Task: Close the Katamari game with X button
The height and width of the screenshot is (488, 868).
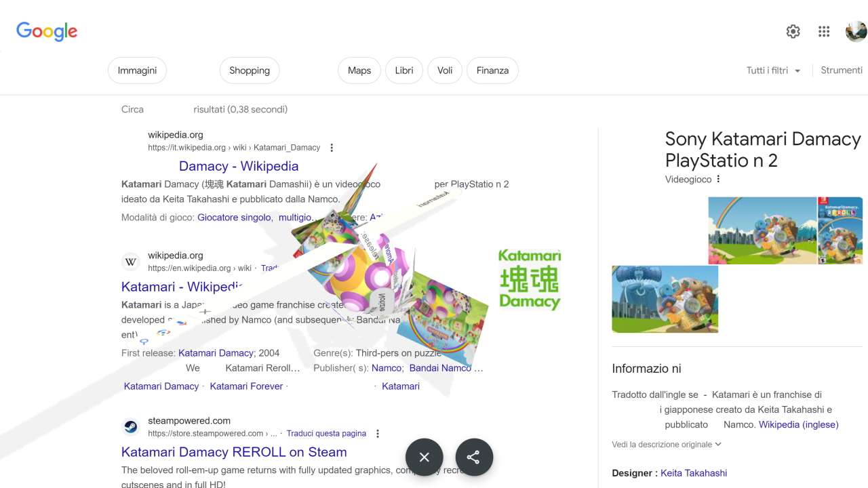Action: point(425,457)
